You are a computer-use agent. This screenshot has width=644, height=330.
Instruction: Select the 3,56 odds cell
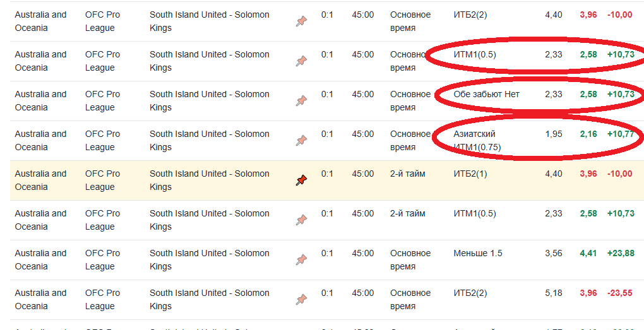553,253
